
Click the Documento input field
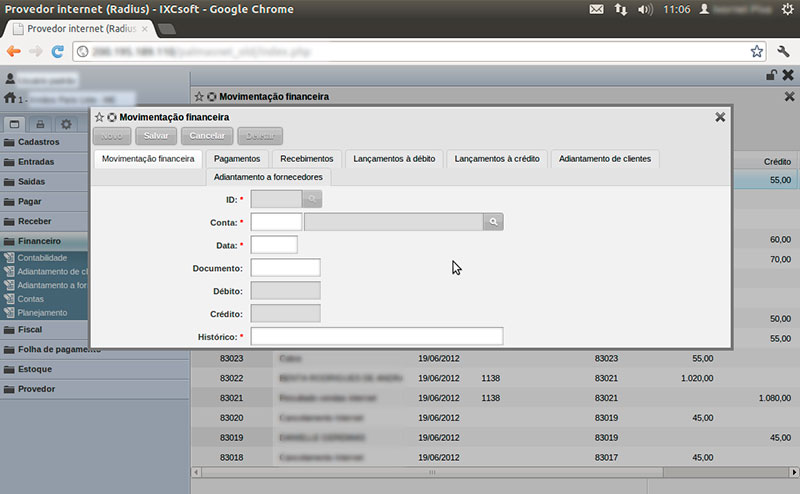click(286, 268)
